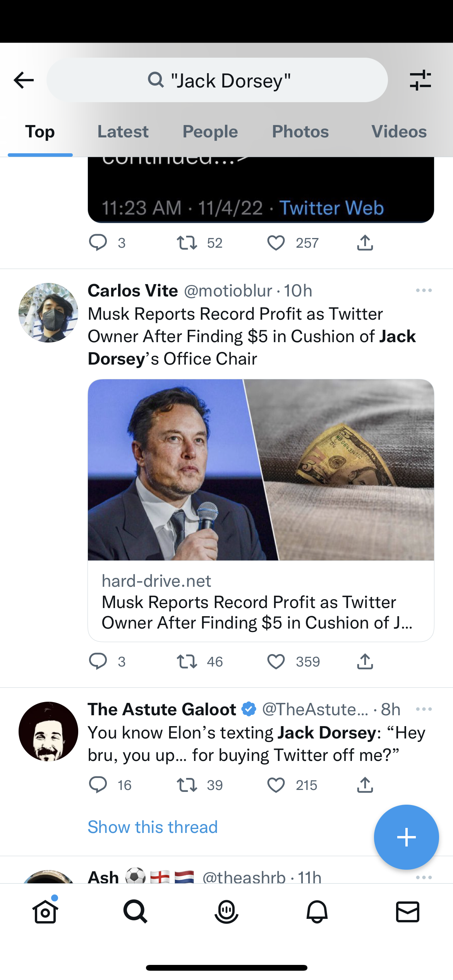The height and width of the screenshot is (980, 453).
Task: Tap the "Jack Dorsey" search field
Action: pos(217,80)
